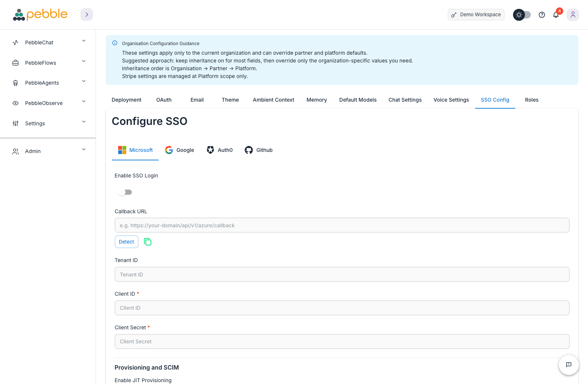Click the PebbleFlows briefcase icon
The height and width of the screenshot is (384, 588).
tap(16, 63)
